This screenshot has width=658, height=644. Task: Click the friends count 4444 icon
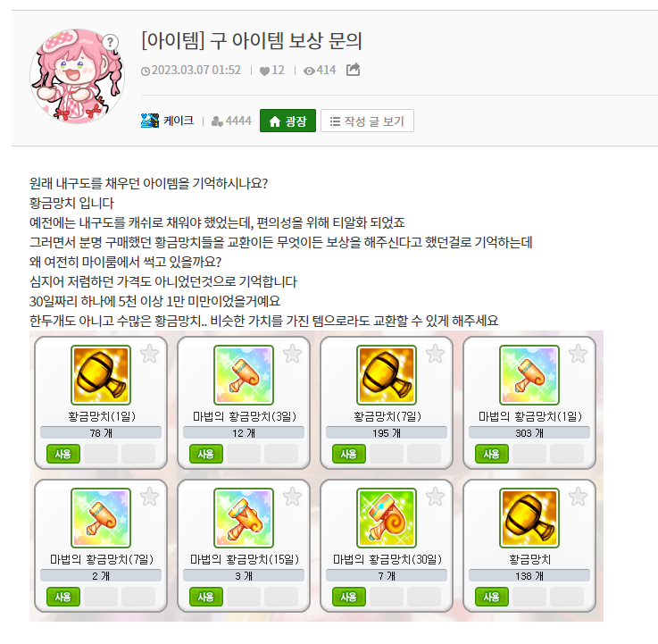coord(217,121)
